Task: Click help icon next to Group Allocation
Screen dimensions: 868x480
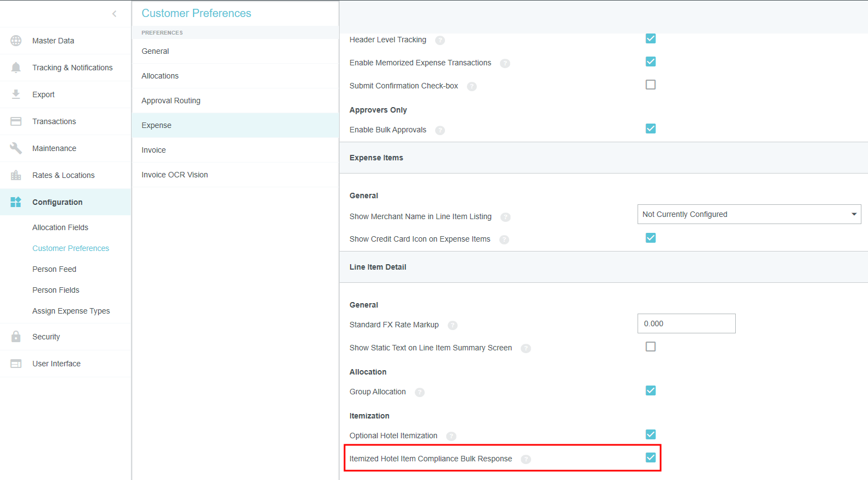Action: tap(420, 392)
